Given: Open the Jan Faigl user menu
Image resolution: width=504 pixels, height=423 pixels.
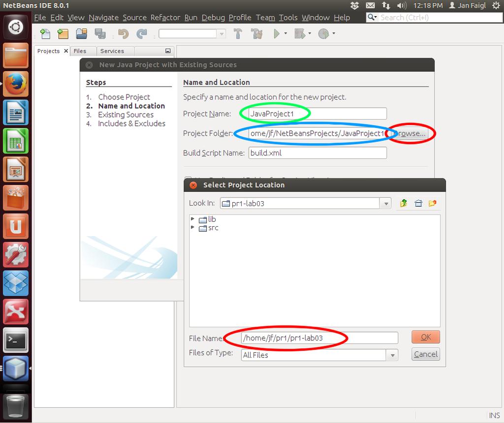Looking at the screenshot, I should point(468,5).
